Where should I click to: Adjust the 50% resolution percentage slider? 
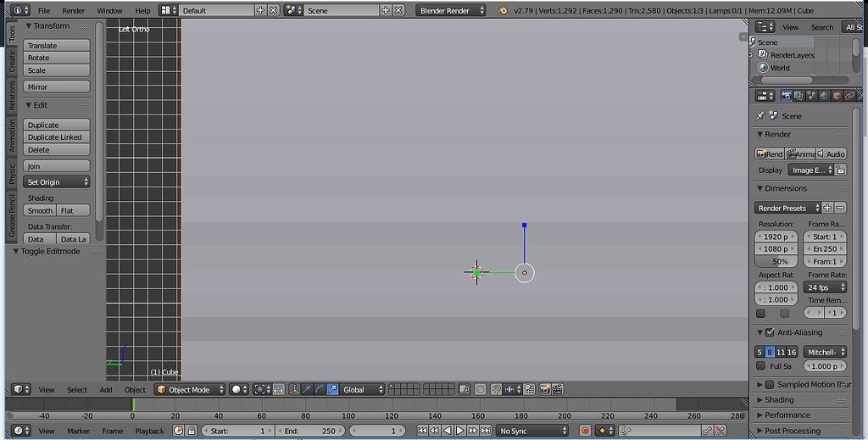[776, 261]
